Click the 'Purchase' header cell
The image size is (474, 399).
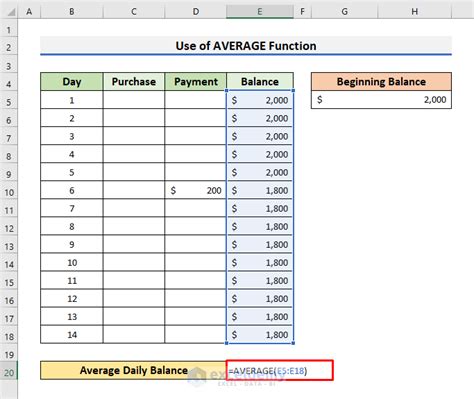point(134,82)
